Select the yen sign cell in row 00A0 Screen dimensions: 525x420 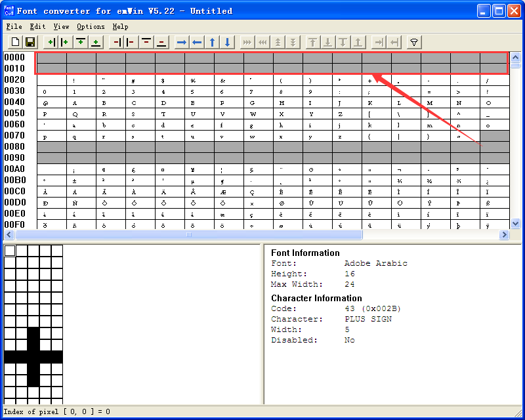point(199,169)
